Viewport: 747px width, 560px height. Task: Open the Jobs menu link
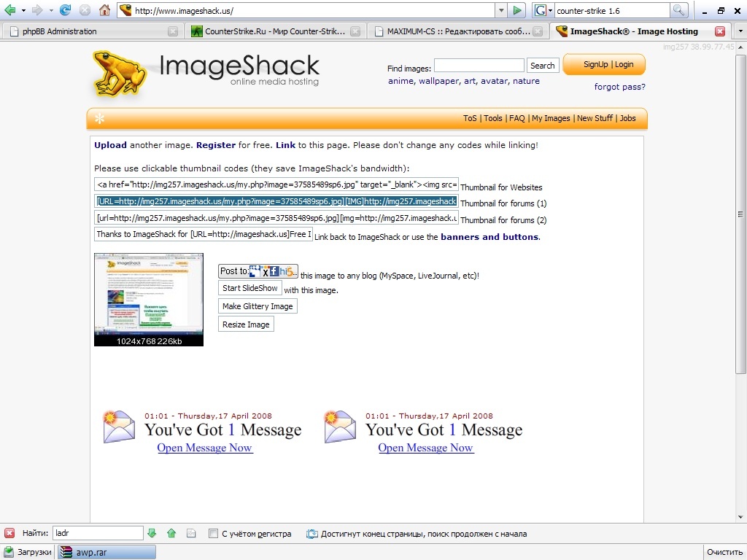click(x=628, y=118)
